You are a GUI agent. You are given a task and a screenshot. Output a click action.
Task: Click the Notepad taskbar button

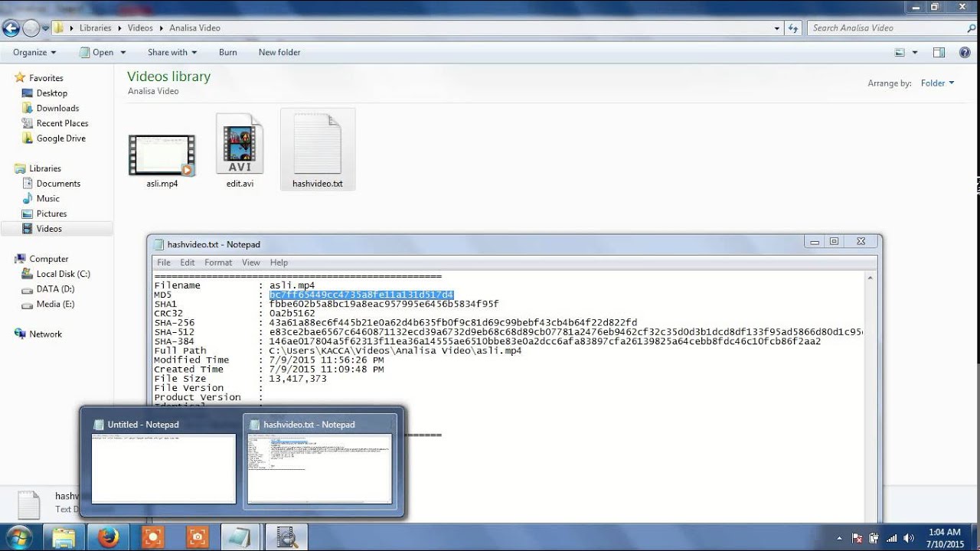coord(242,537)
